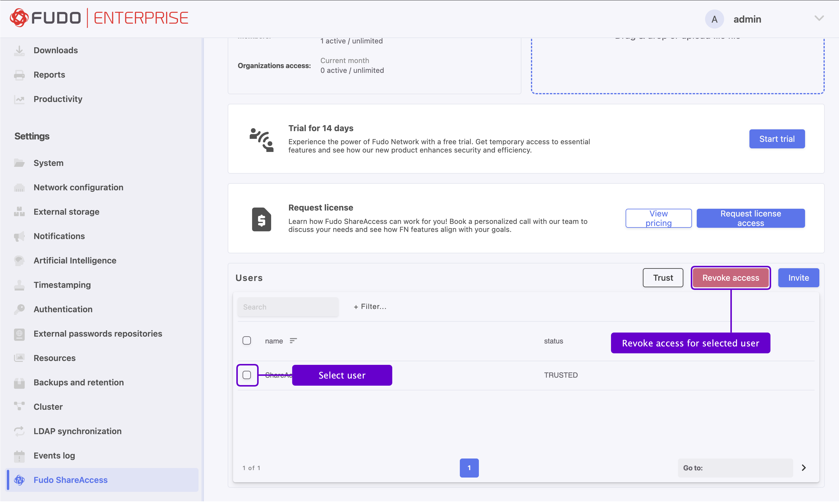Click the Fudo Enterprise logo

(x=99, y=18)
